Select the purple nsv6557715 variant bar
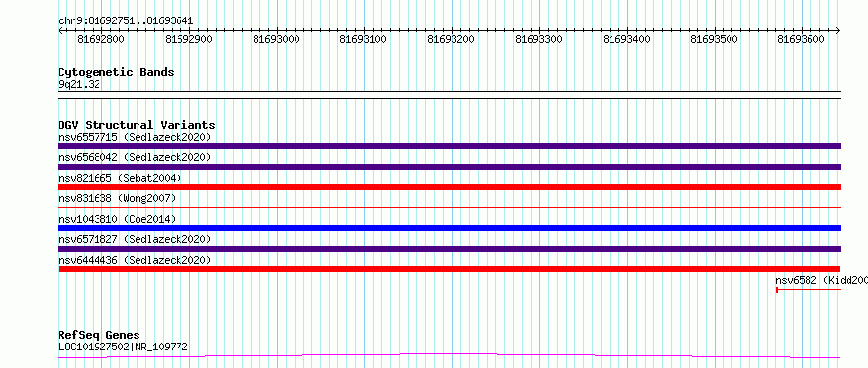868x368 pixels. 449,146
